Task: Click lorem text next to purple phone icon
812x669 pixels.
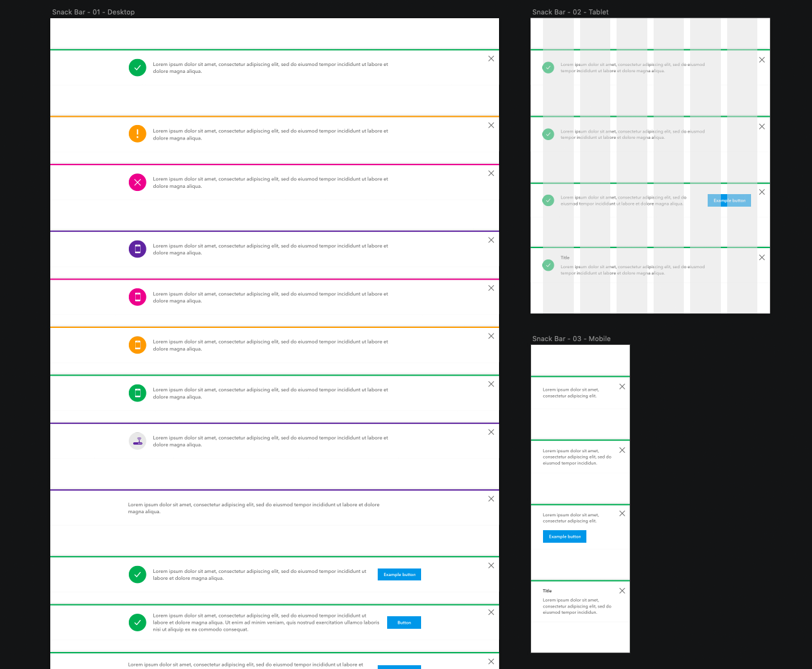Action: pos(270,249)
